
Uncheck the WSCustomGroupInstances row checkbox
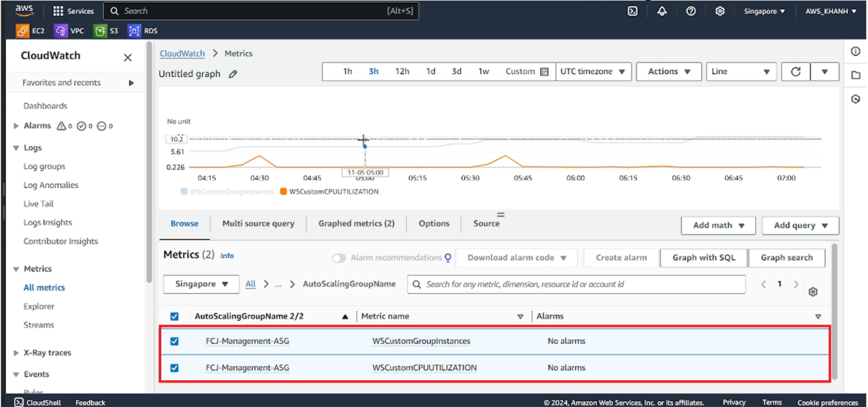(x=174, y=341)
